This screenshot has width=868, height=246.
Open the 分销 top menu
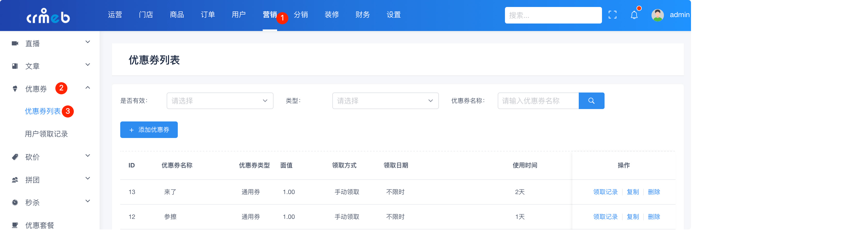tap(301, 15)
